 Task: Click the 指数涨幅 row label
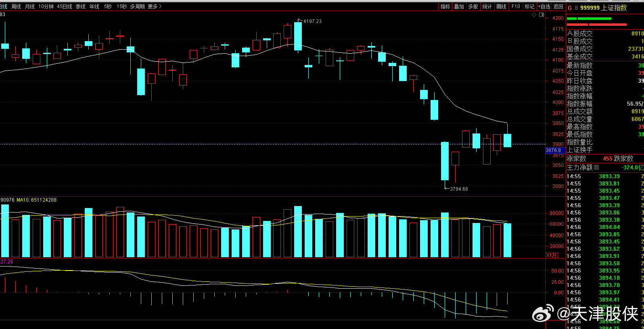[x=580, y=96]
